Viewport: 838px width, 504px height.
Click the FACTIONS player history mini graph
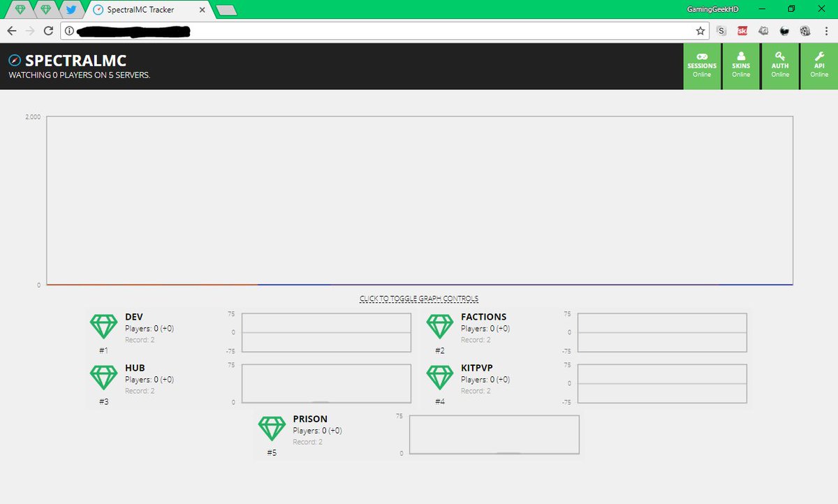click(x=662, y=332)
